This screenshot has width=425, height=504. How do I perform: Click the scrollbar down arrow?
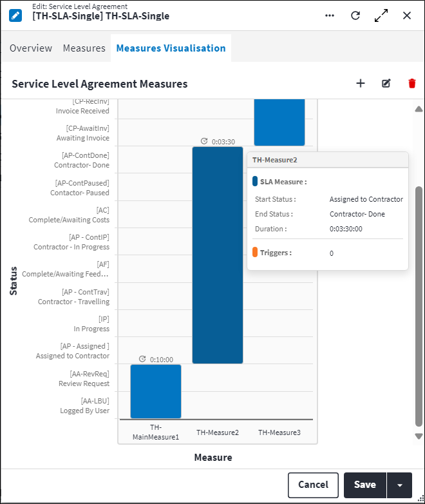point(419,436)
